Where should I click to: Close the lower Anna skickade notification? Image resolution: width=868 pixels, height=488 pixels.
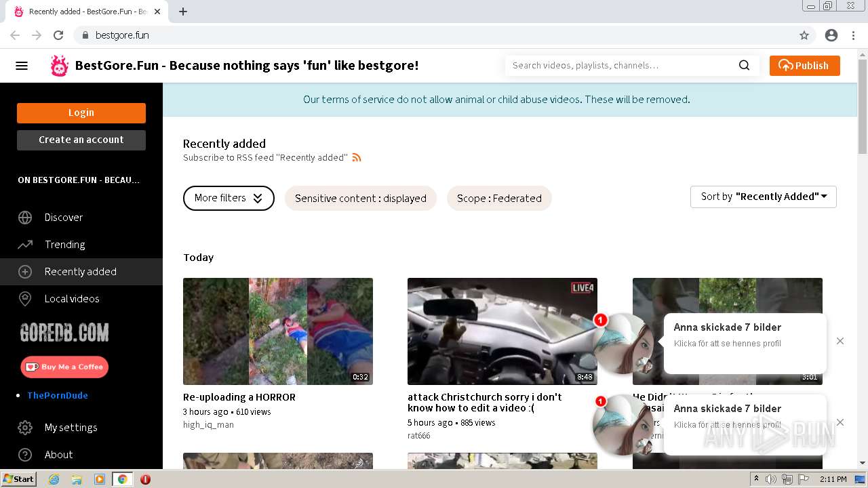[x=840, y=422]
